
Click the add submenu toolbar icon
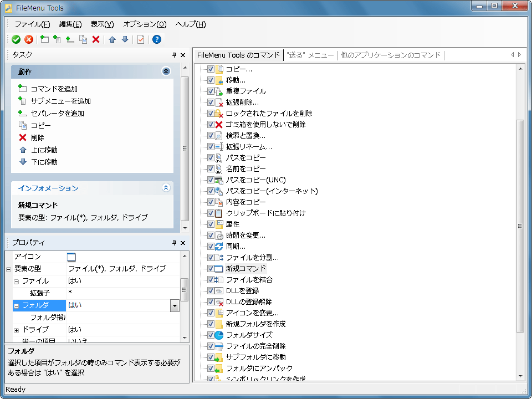[57, 39]
